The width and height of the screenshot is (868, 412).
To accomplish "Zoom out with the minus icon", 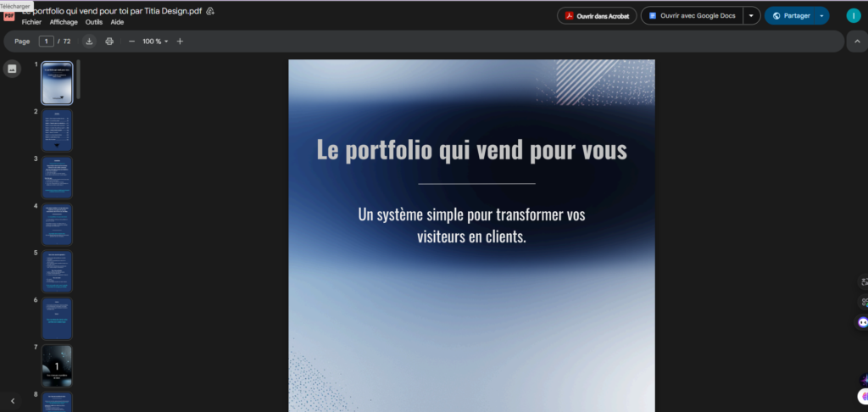I will coord(131,42).
